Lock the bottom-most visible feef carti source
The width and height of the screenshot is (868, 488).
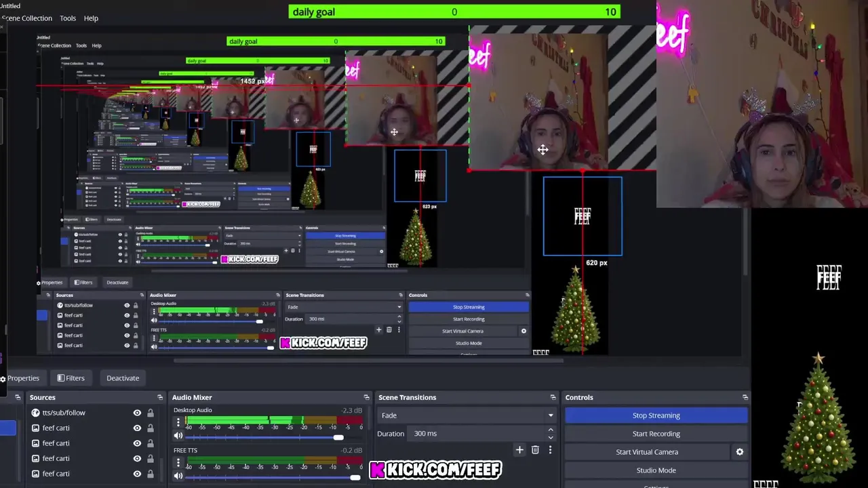tap(150, 474)
